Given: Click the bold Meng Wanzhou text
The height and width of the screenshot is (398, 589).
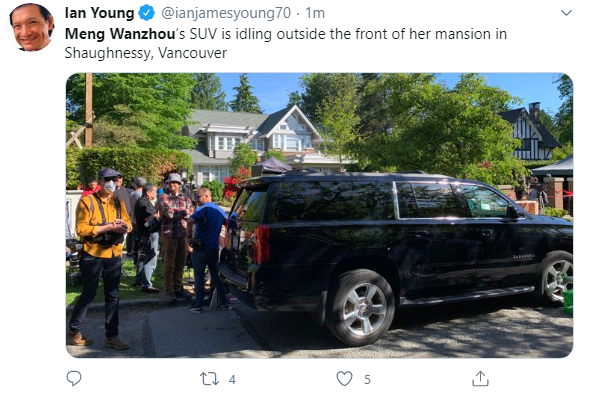Looking at the screenshot, I should 120,34.
